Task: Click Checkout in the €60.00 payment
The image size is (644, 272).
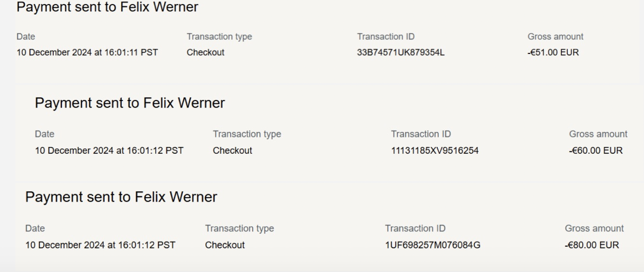Action: [232, 151]
